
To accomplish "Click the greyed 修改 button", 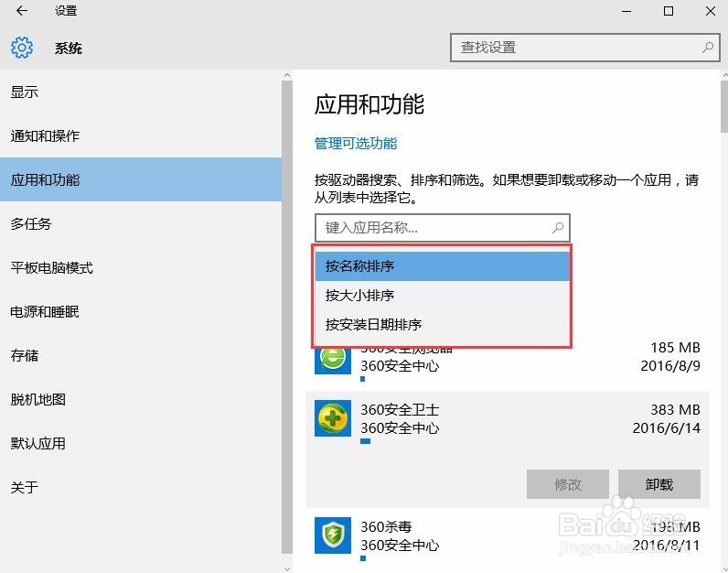I will pos(567,484).
